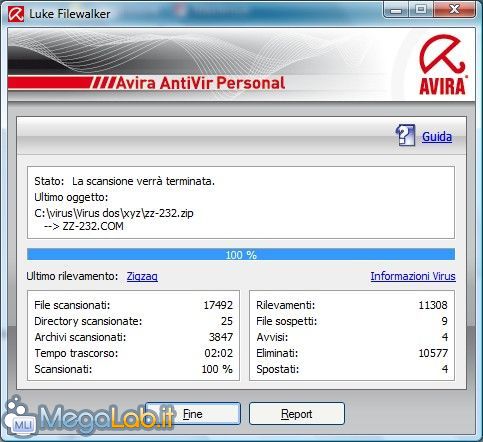Click the last scanned file path zz-232.zip
The image size is (483, 442).
tap(114, 213)
